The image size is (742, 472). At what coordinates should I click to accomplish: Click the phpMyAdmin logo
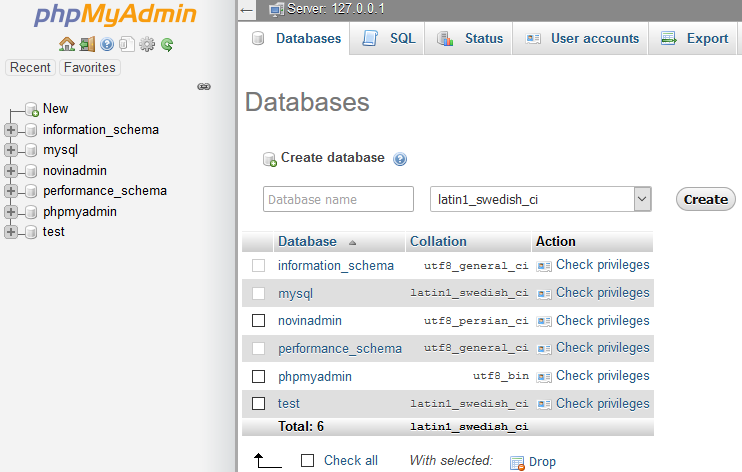[x=115, y=14]
